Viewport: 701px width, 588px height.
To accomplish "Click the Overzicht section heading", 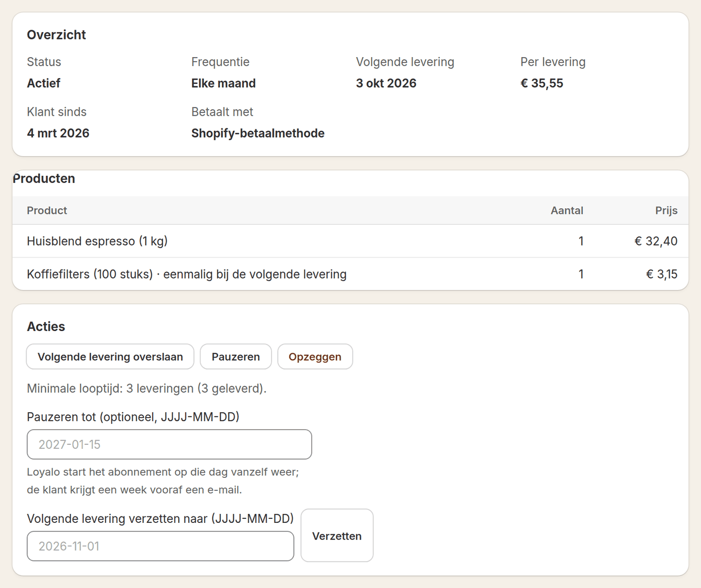I will pyautogui.click(x=57, y=35).
